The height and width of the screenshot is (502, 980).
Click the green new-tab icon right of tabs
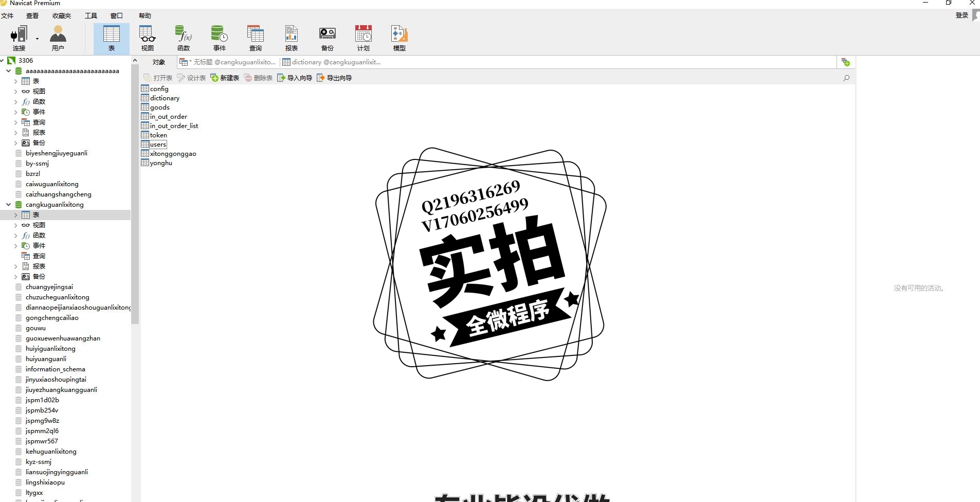[846, 62]
